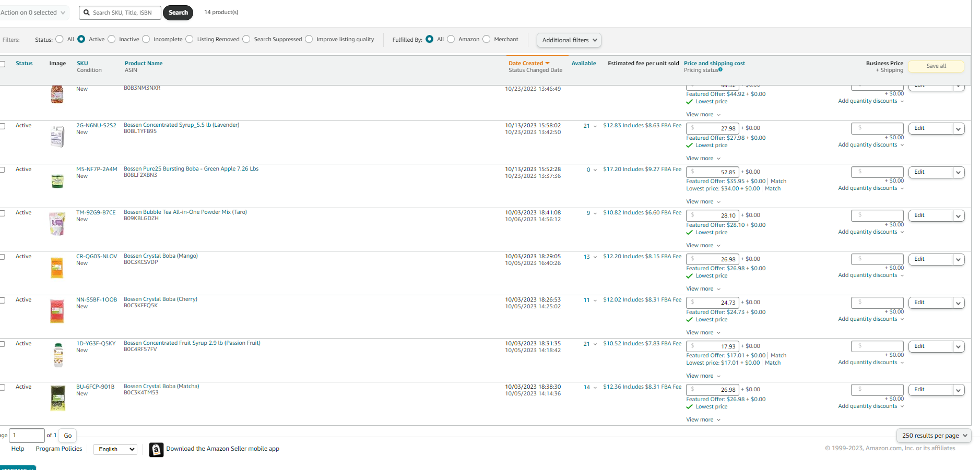Select Fulfilled By All radio button
This screenshot has height=470, width=980.
(429, 39)
